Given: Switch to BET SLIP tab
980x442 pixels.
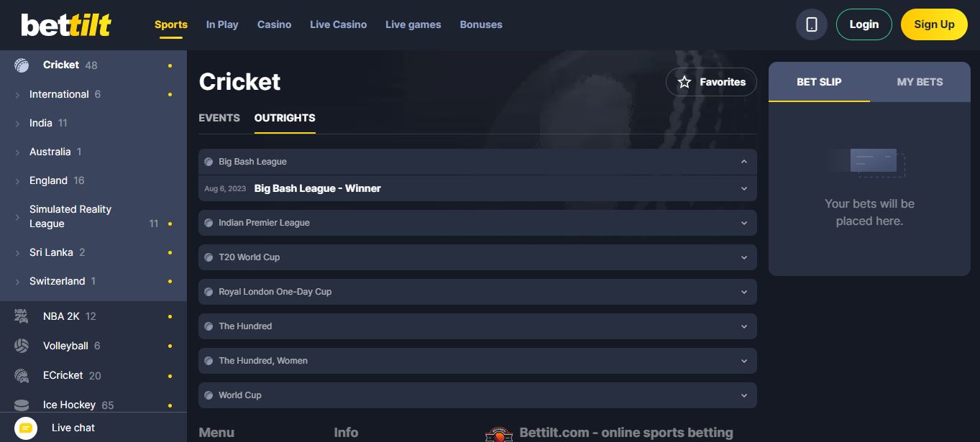Looking at the screenshot, I should coord(819,82).
